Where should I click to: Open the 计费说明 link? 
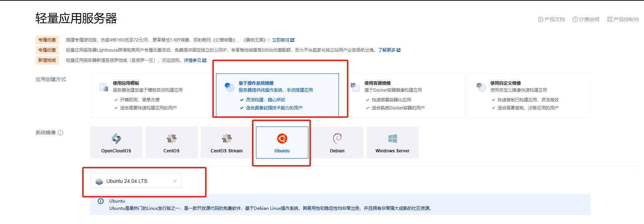coord(586,19)
